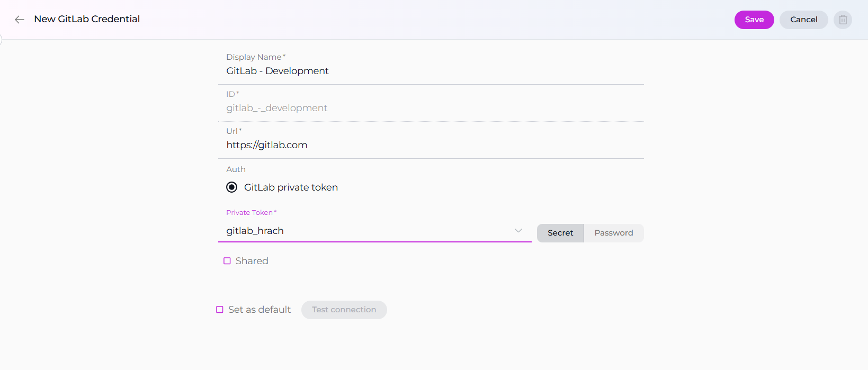The image size is (868, 370).
Task: Click into the Url field https://gitlab.com
Action: 430,145
